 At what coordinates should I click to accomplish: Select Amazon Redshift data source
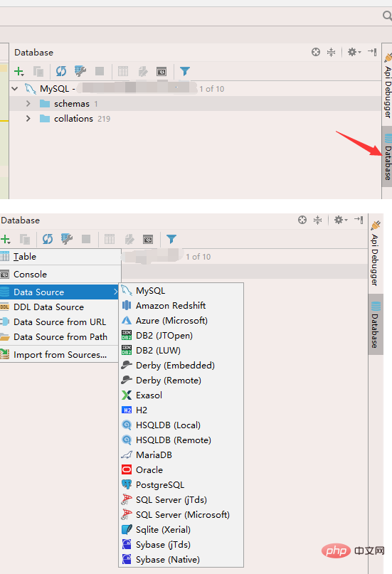[x=181, y=306]
